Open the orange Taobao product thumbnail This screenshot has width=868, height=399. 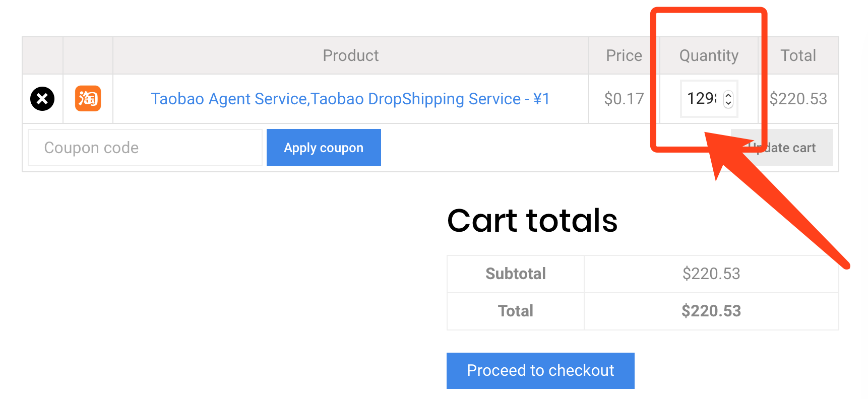88,98
